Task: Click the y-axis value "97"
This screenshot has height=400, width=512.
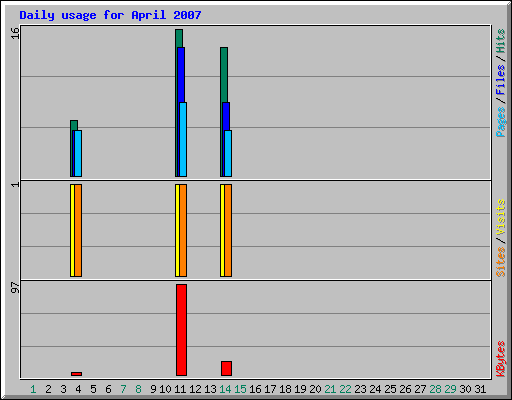Action: (15, 288)
